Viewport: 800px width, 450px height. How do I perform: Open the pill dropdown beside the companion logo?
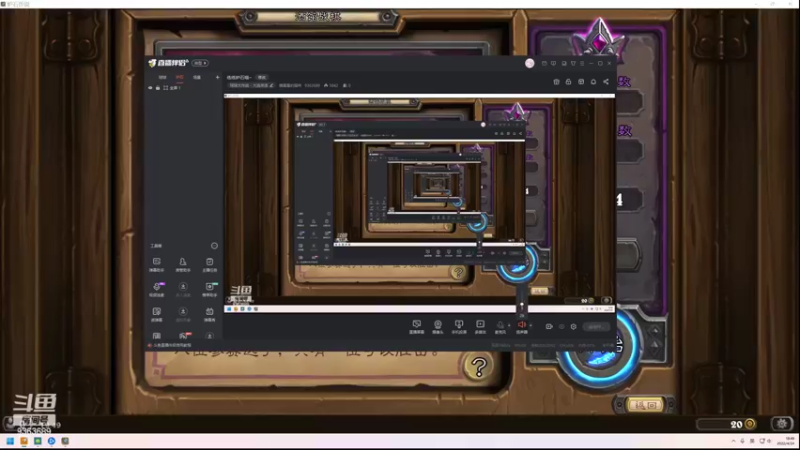[x=201, y=63]
